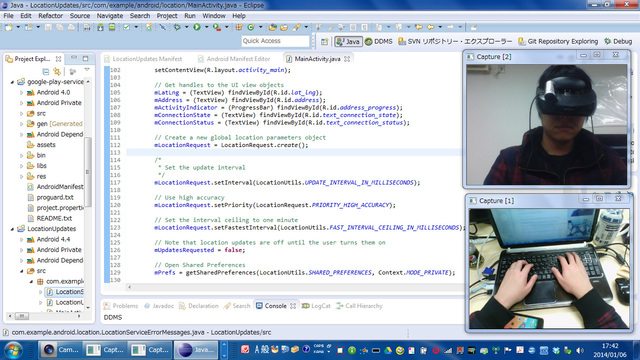Viewport: 640px width, 360px height.
Task: Click the Android Lint check toolbar icon
Action: click(127, 27)
